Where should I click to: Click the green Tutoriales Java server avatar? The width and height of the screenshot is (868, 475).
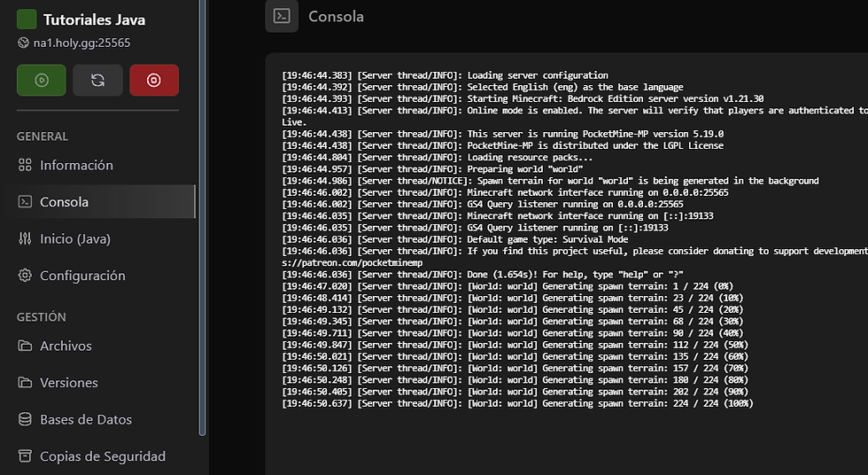point(27,19)
